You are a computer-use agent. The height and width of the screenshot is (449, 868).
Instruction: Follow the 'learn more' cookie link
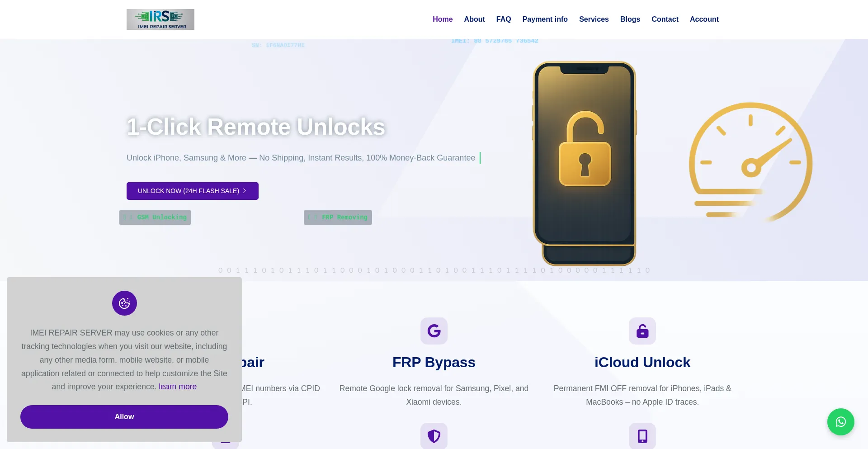point(177,387)
